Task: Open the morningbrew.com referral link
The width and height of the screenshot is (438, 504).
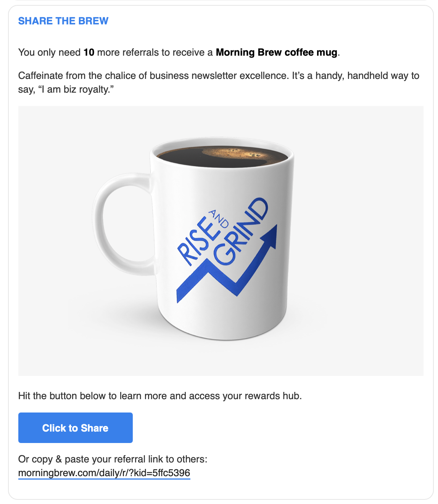Action: [104, 473]
